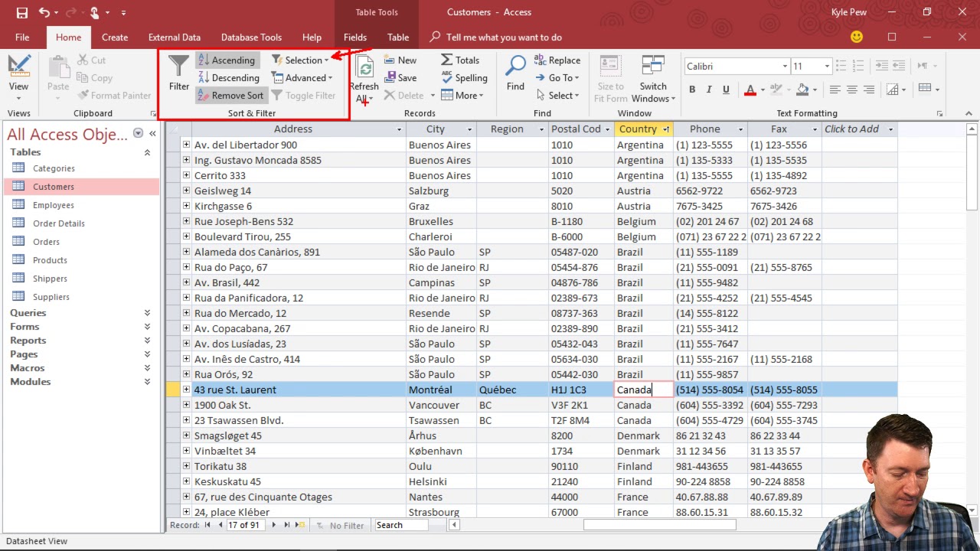
Task: Switch to the Fields tab
Action: pos(355,37)
